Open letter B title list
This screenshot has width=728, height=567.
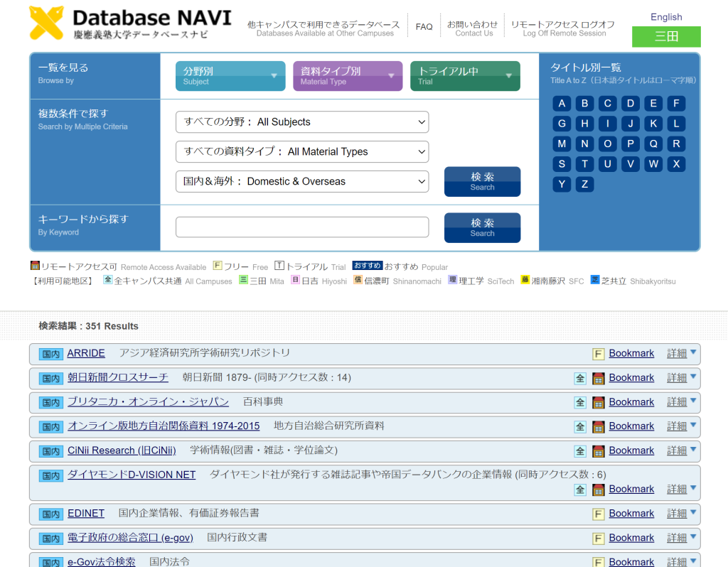coord(584,104)
